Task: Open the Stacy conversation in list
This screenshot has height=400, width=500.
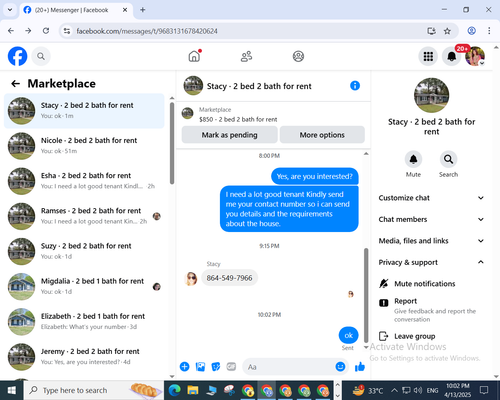Action: click(84, 111)
